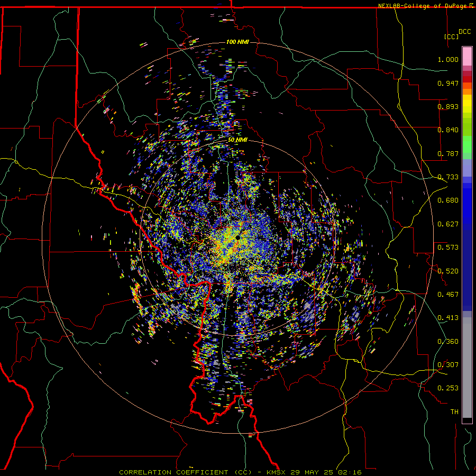This screenshot has width=476, height=476.
Task: Click the TH threshold label
Action: 454,412
